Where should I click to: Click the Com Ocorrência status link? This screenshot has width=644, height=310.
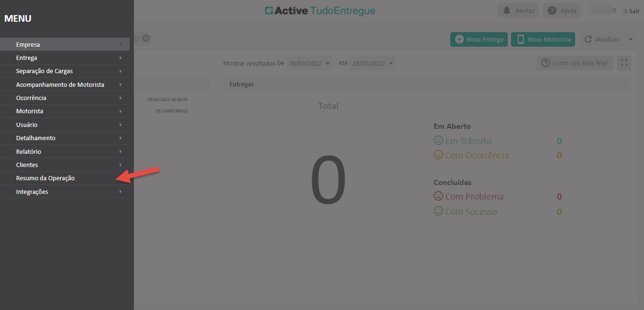click(476, 155)
